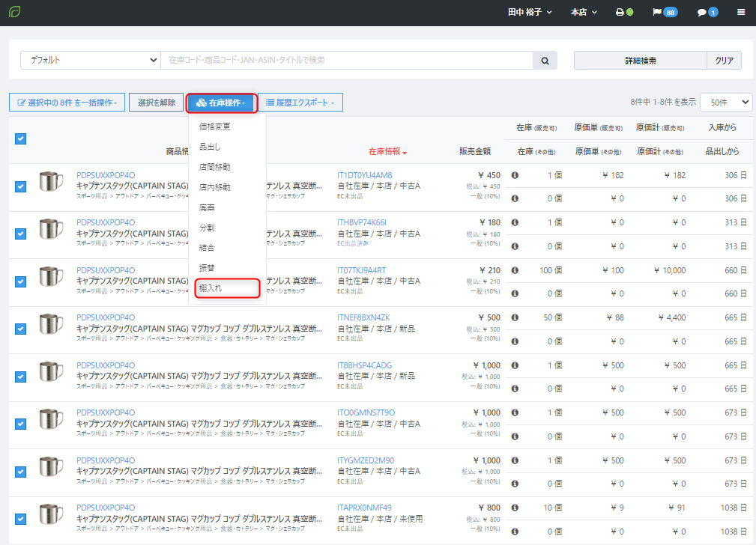
Task: Click the 詳細検索 button
Action: (x=640, y=61)
